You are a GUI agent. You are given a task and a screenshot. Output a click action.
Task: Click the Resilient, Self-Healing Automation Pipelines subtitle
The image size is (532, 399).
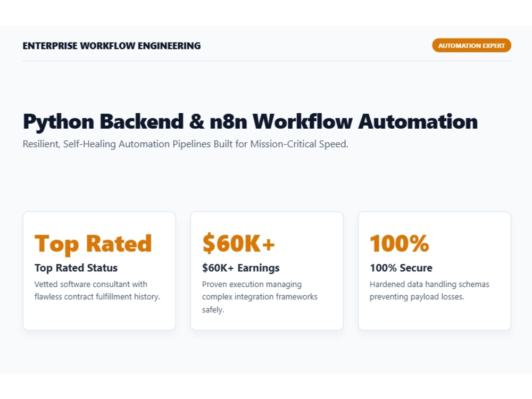point(185,144)
